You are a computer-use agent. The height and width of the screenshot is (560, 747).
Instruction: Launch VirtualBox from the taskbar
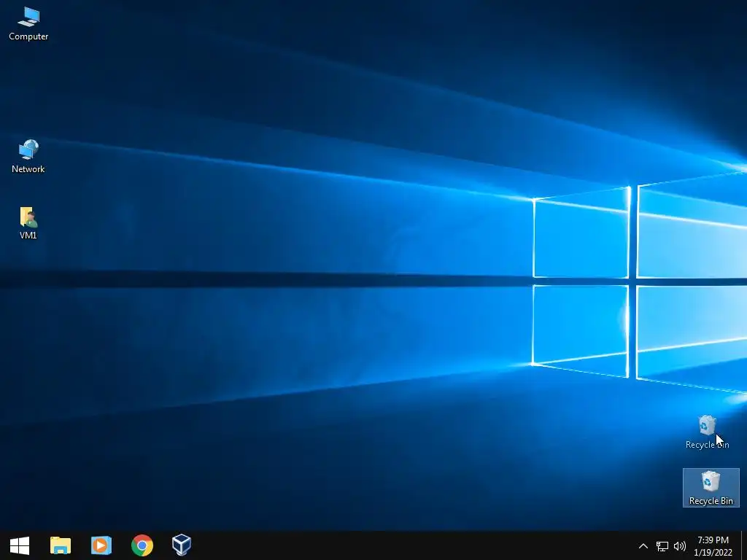182,545
